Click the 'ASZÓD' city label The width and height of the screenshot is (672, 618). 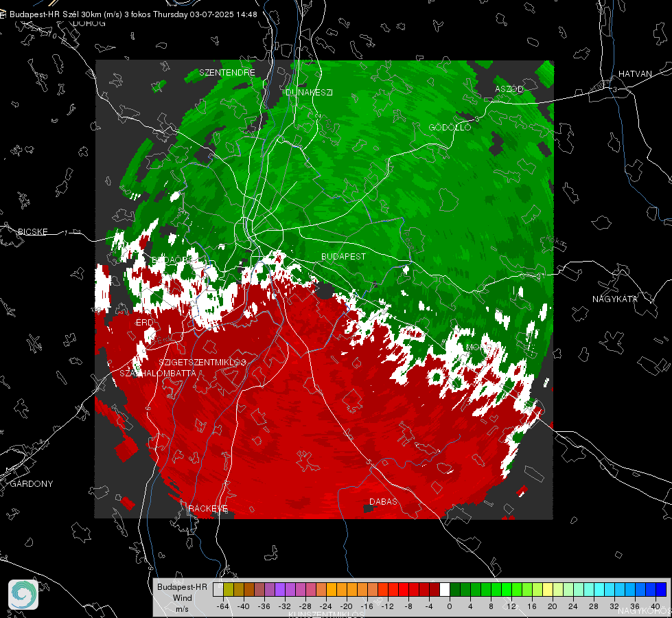(509, 89)
